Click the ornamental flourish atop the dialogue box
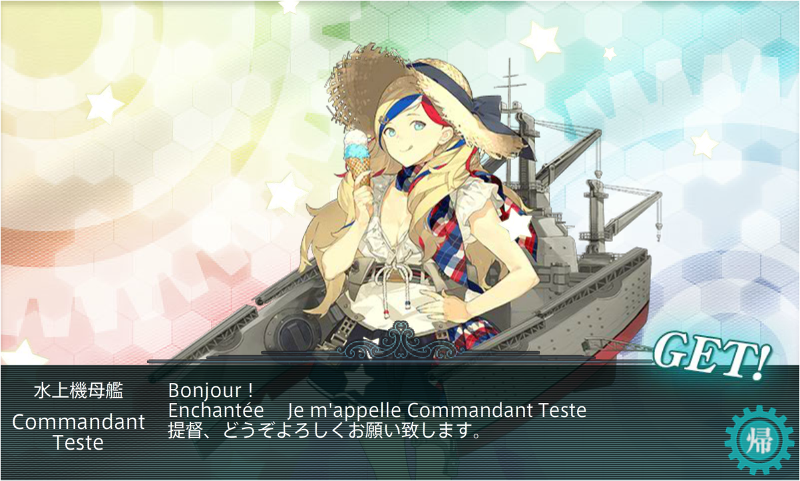 coord(401,342)
